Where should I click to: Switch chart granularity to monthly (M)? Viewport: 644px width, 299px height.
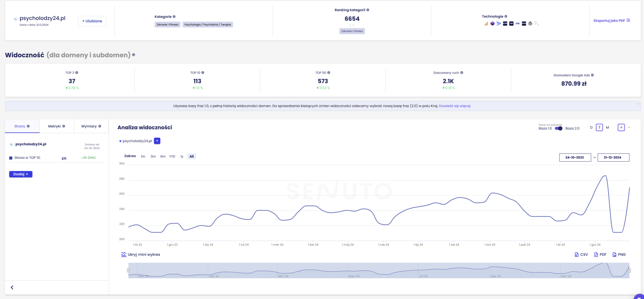point(607,127)
